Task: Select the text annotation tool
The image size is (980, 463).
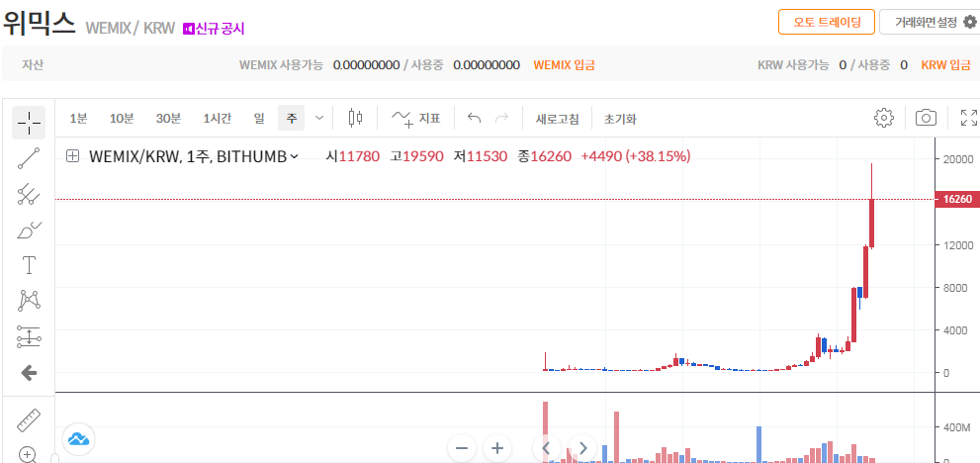Action: pyautogui.click(x=29, y=265)
